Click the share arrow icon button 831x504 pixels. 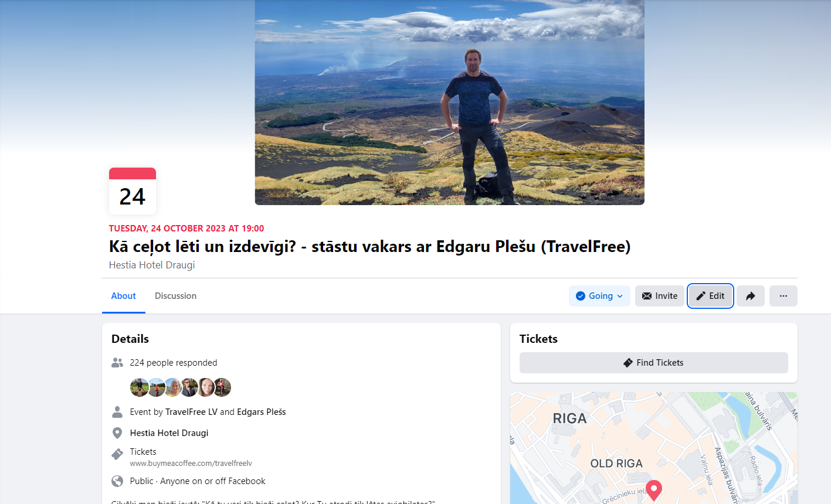tap(750, 296)
